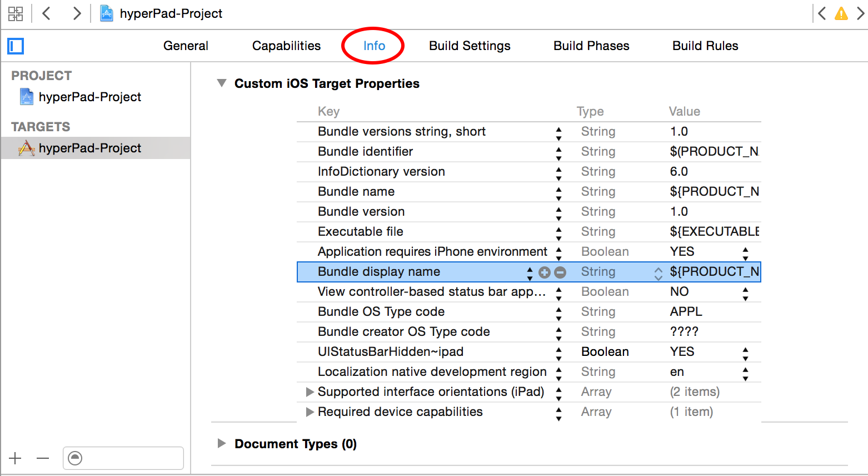
Task: Select hyperPad-Project target under TARGETS
Action: click(x=96, y=148)
